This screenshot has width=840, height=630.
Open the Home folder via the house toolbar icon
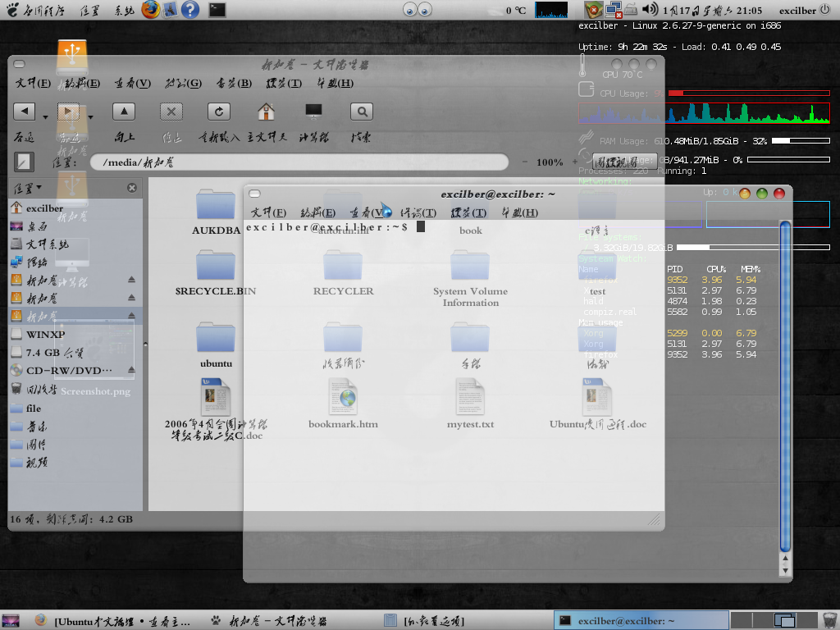[x=266, y=112]
